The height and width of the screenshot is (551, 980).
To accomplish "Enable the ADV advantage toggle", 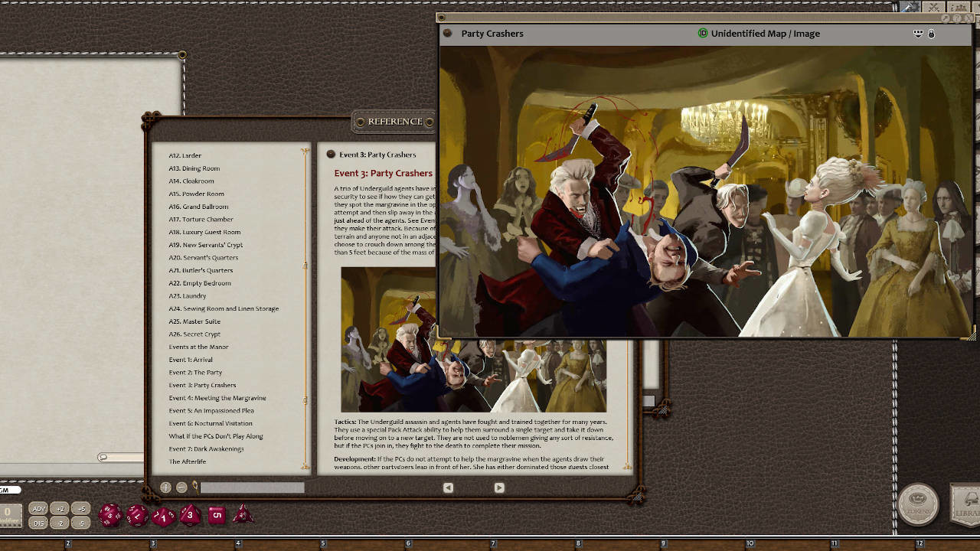I will [37, 507].
